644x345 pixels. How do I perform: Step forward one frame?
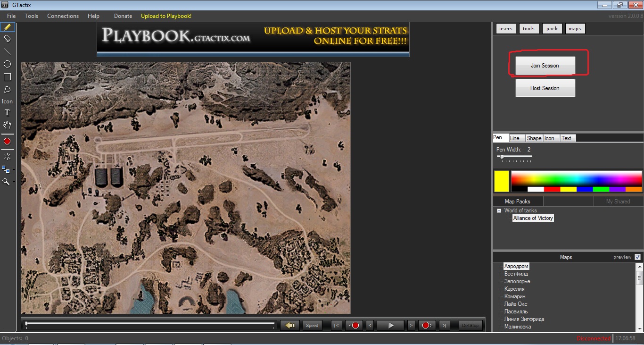(411, 325)
